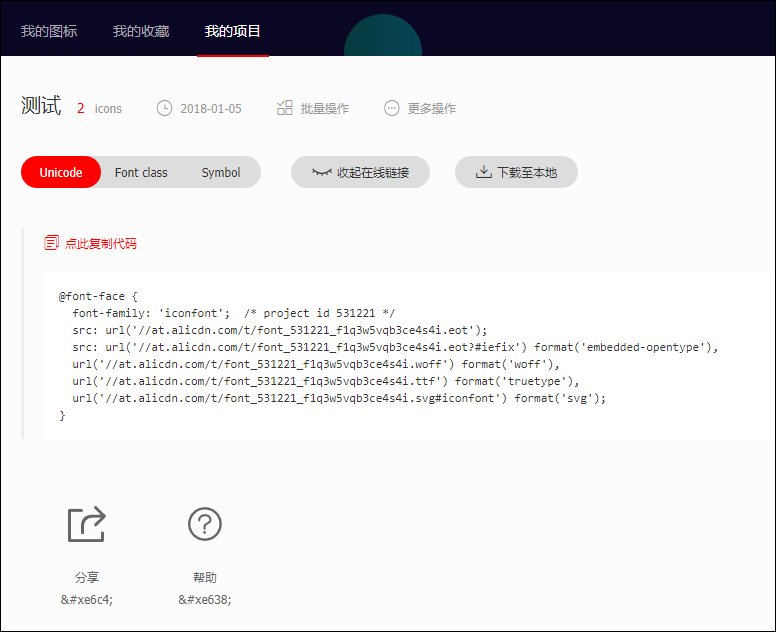Screen dimensions: 776x632
Task: Switch to Symbol mode
Action: click(221, 172)
